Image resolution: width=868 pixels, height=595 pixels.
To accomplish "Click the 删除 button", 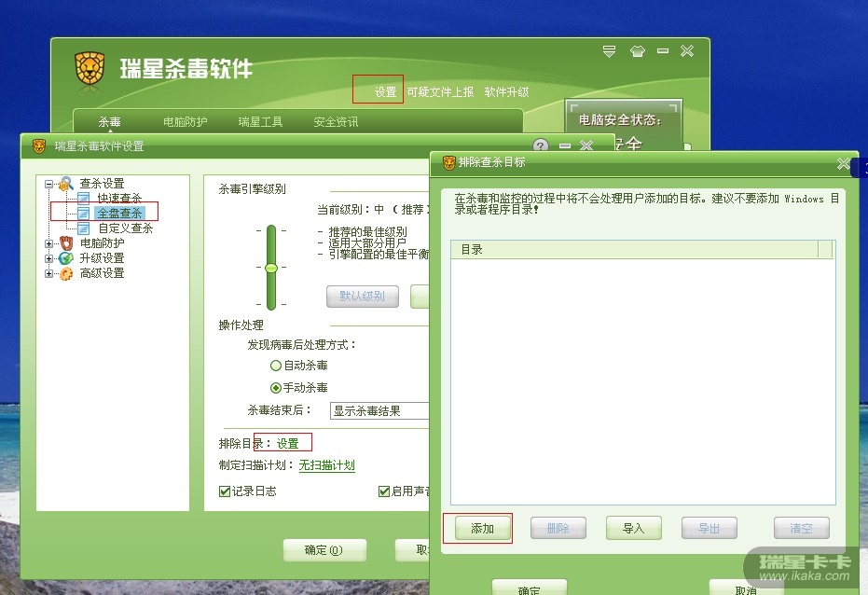I will tap(558, 529).
